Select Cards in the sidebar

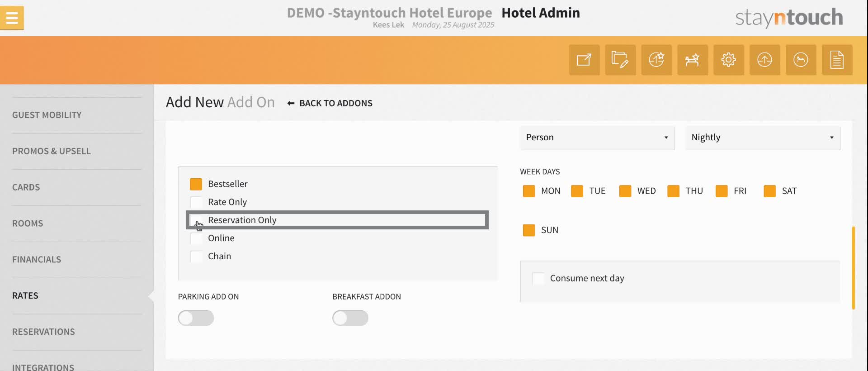26,187
